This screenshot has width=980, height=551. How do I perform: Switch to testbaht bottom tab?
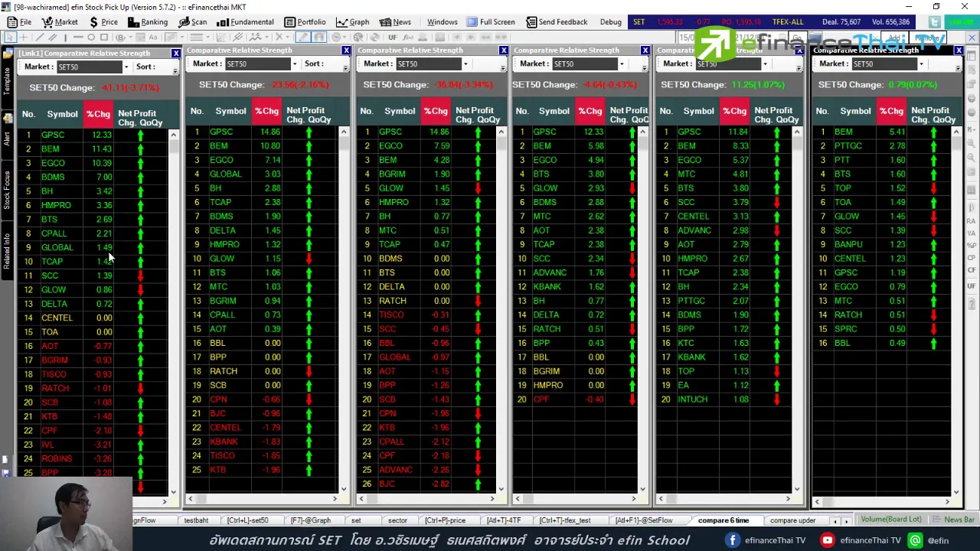coord(196,520)
